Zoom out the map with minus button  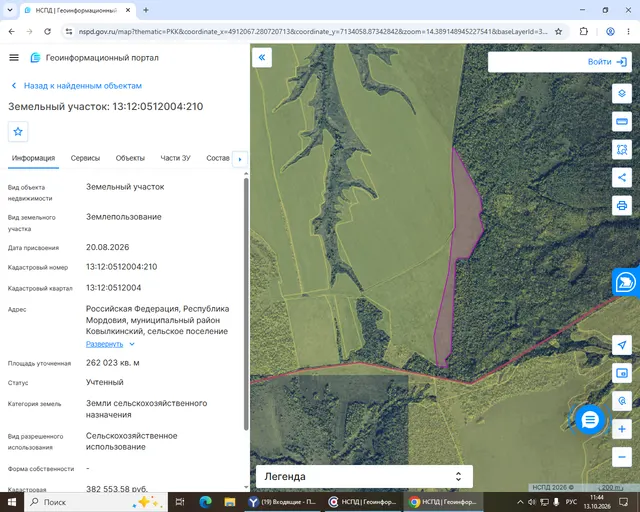tap(622, 457)
